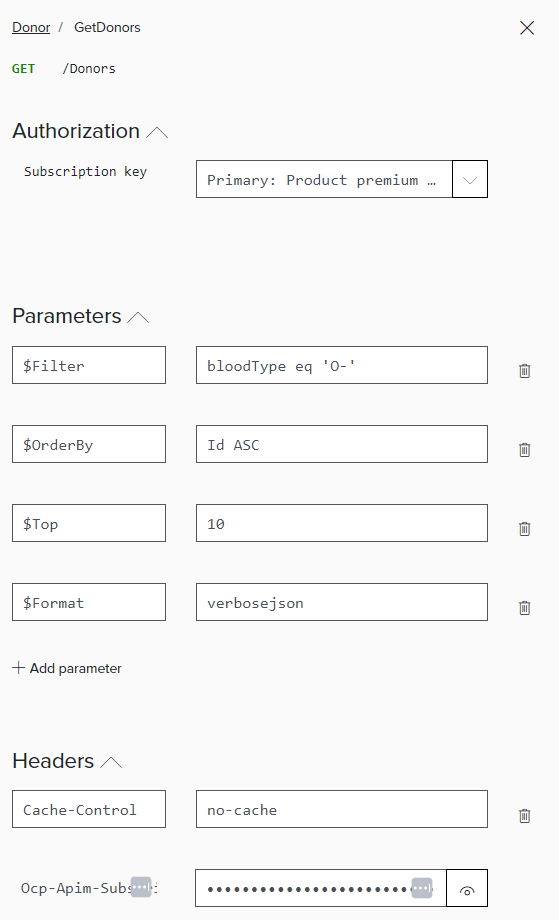Select the Cache-Control header name field
Image resolution: width=559 pixels, height=920 pixels.
coord(89,809)
